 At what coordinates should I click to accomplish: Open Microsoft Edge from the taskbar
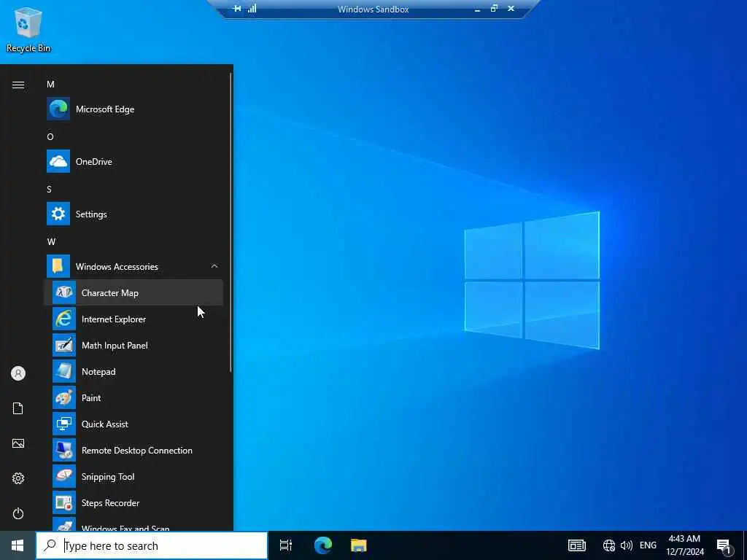pos(323,545)
